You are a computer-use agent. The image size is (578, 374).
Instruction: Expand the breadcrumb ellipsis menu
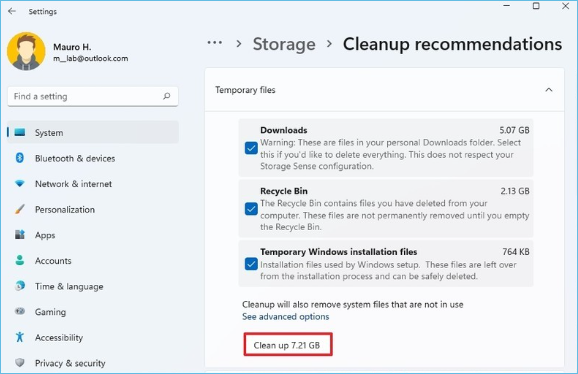pyautogui.click(x=215, y=43)
